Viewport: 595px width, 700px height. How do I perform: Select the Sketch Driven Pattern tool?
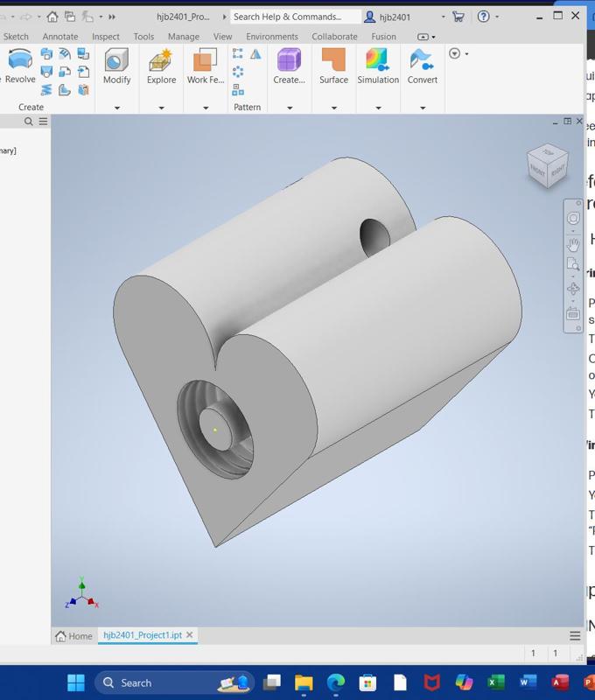pos(237,90)
